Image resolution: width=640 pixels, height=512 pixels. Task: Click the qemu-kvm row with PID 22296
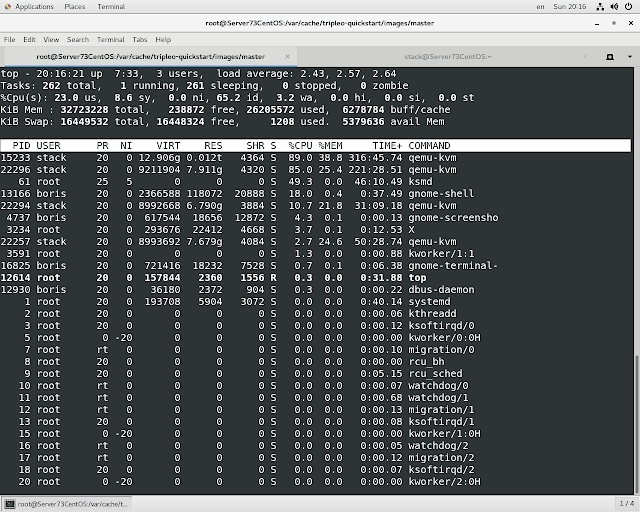315,170
